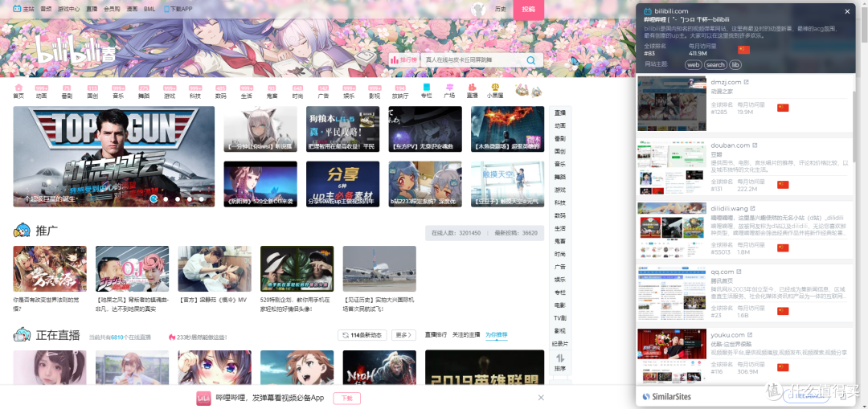Viewport: 868px width, 409px height.
Task: Open 历史 history link
Action: (x=501, y=10)
